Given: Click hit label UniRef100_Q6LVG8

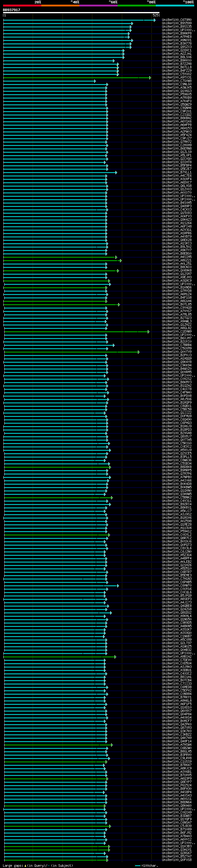Looking at the screenshot, I should [x=177, y=186].
